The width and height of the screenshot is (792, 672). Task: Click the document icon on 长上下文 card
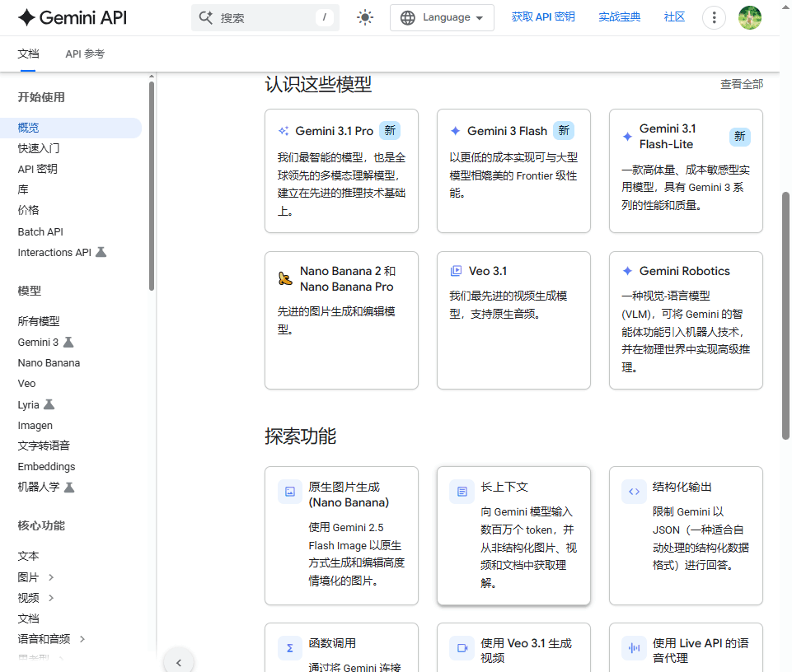462,491
